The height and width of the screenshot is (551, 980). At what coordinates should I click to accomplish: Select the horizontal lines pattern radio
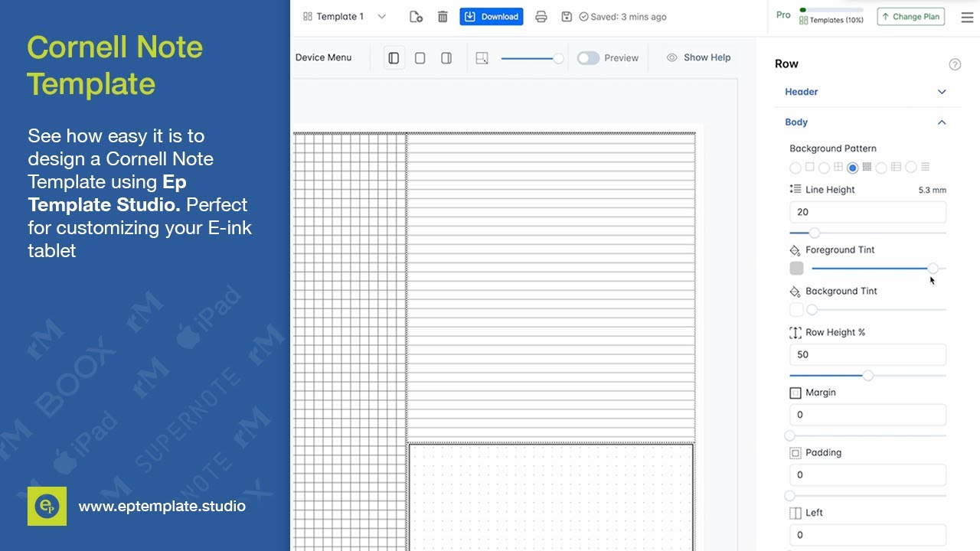coord(910,167)
